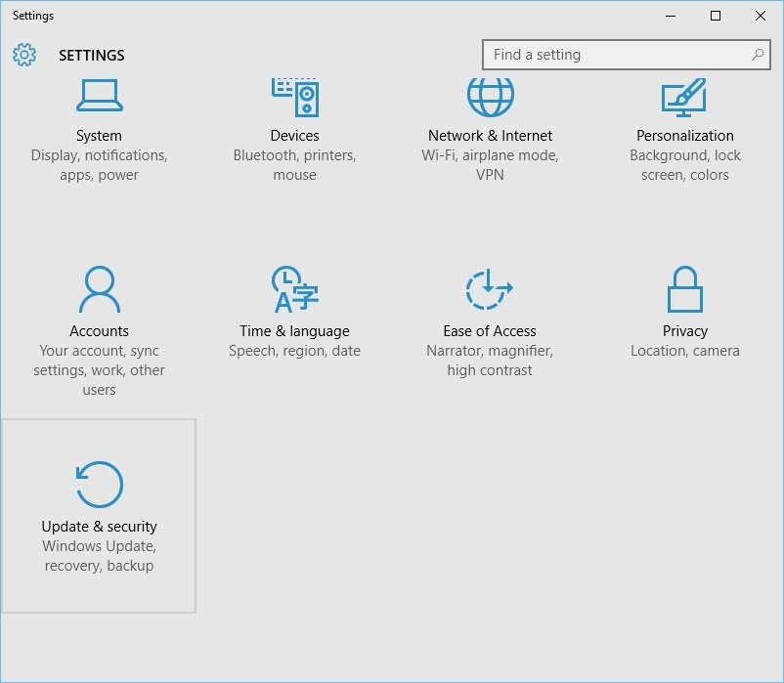Viewport: 784px width, 683px height.
Task: Click the Accounts label
Action: tap(99, 331)
